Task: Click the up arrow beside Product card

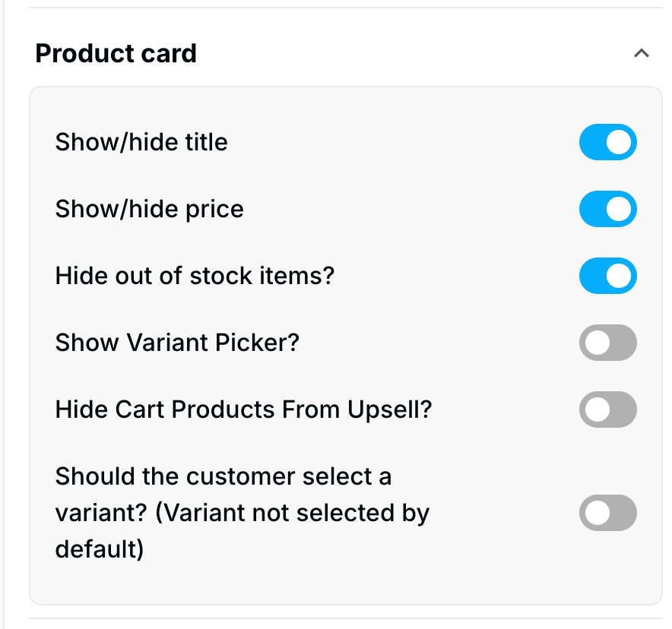Action: coord(641,53)
